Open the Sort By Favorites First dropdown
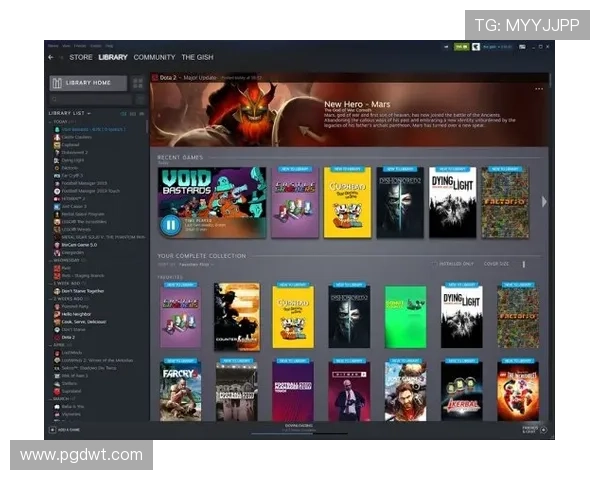This screenshot has width=600, height=480. pyautogui.click(x=194, y=264)
